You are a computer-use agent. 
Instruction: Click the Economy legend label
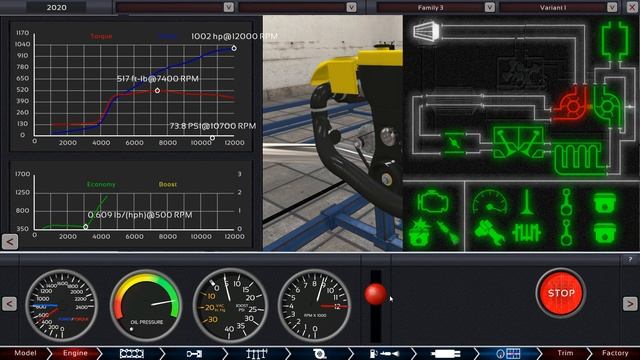(x=101, y=184)
